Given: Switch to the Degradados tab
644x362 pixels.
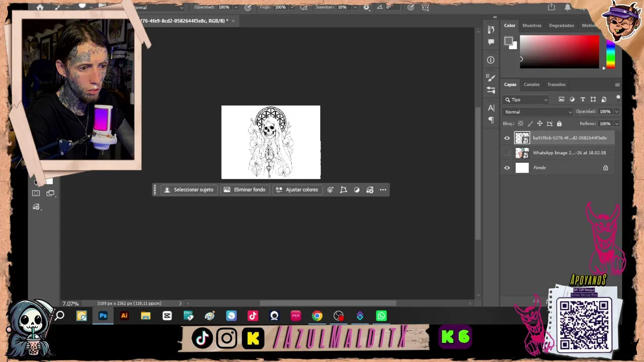Looking at the screenshot, I should pos(561,26).
